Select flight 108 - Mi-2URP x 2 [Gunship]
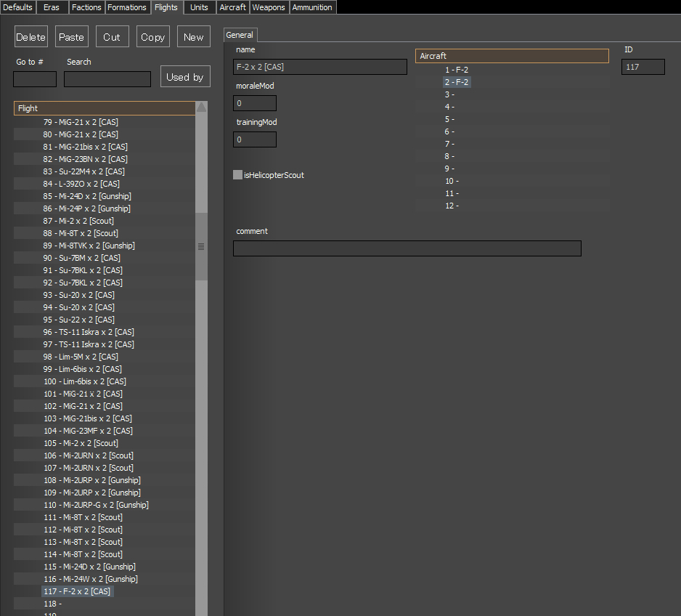Screen dimensions: 681x616 click(x=92, y=480)
